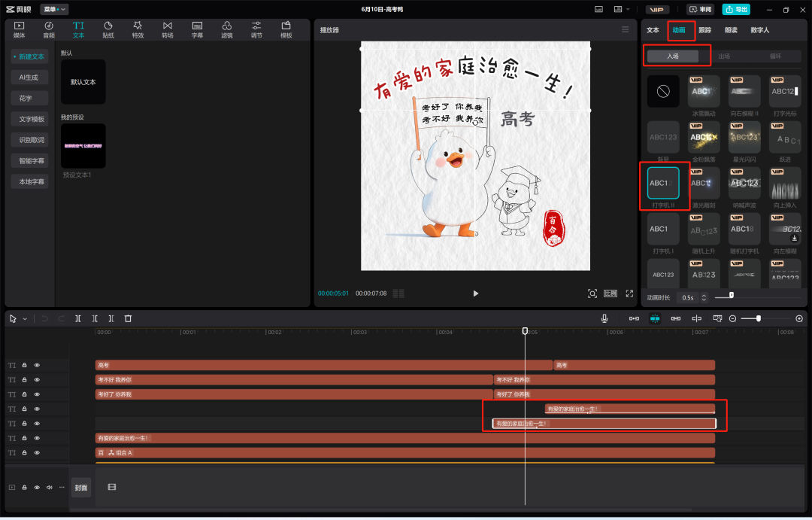Click the 文字模板 sidebar button

click(30, 119)
